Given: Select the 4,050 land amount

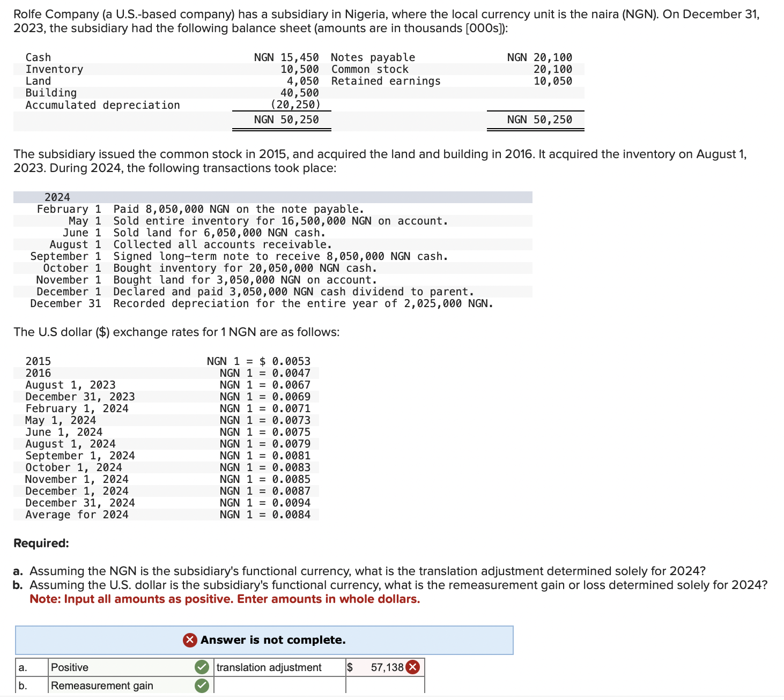Looking at the screenshot, I should 303,81.
